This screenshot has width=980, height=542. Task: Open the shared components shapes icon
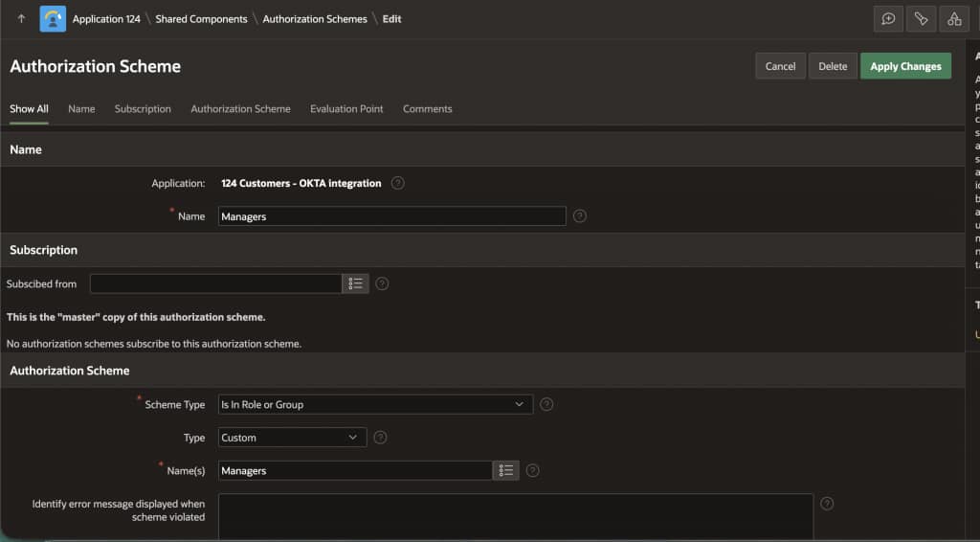[x=954, y=19]
